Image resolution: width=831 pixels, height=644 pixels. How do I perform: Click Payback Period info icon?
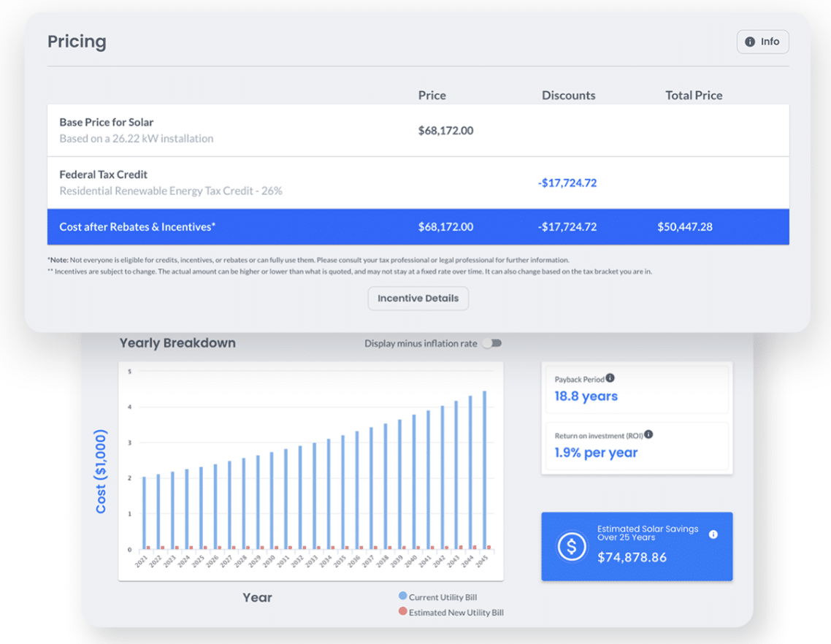click(610, 378)
